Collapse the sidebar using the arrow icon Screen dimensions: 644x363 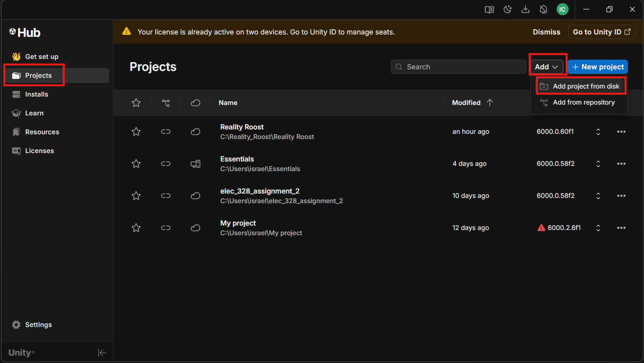point(102,353)
